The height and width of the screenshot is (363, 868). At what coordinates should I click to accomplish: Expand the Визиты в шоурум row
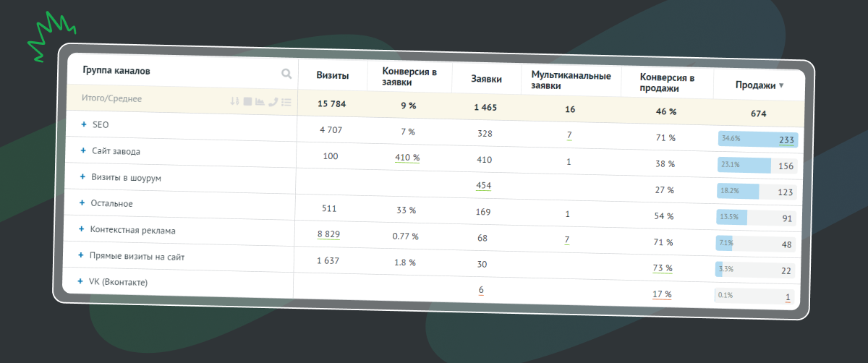(82, 176)
